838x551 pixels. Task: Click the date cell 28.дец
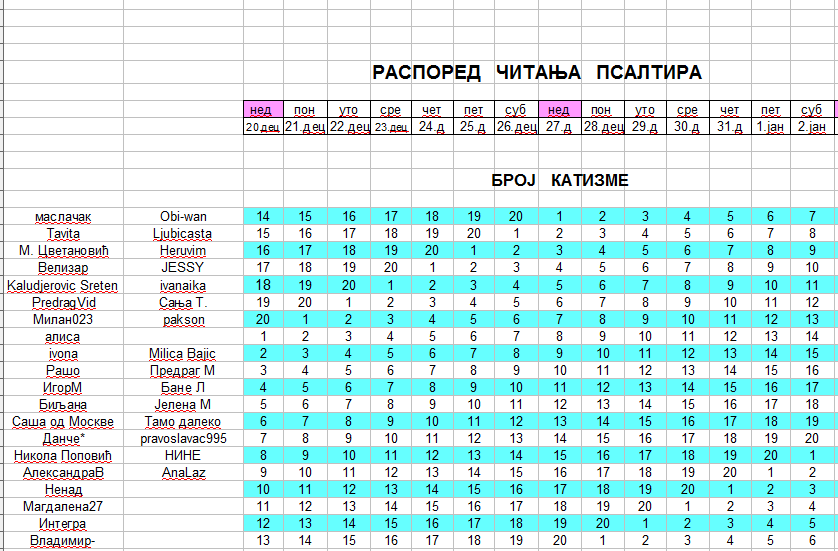coord(602,127)
